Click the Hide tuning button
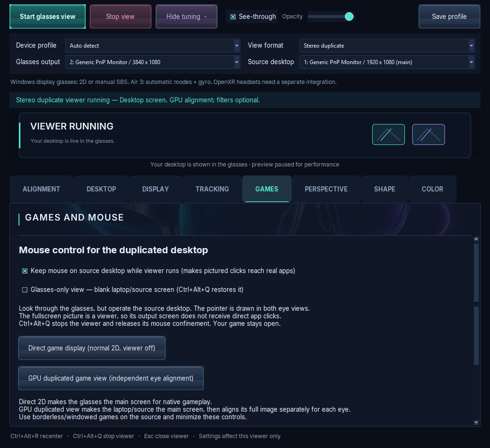Viewport: 490px width, 448px height. [x=186, y=17]
